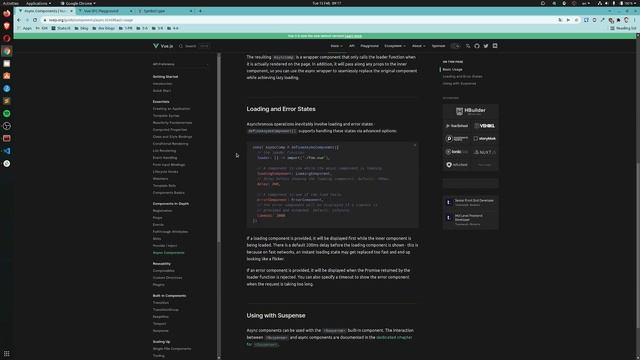Image resolution: width=640 pixels, height=360 pixels.
Task: Open Reactivity Fundamentals in sidebar
Action: (172, 122)
